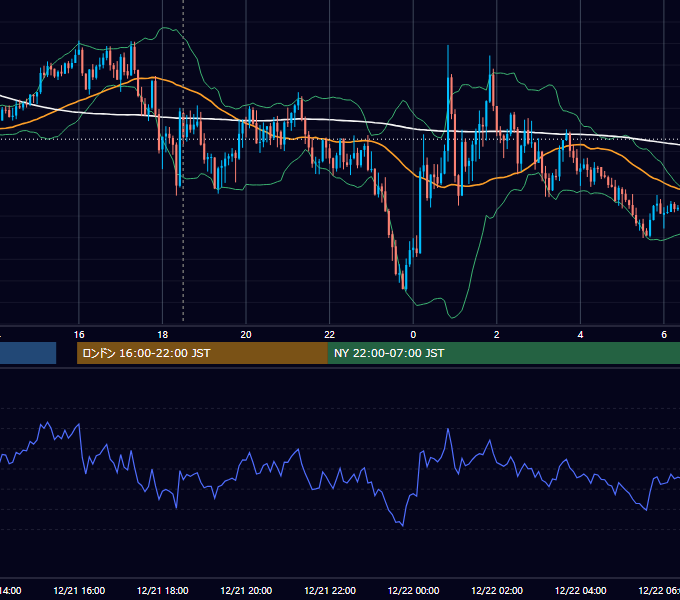Select the 2 hour label on price chart axis

pyautogui.click(x=497, y=334)
